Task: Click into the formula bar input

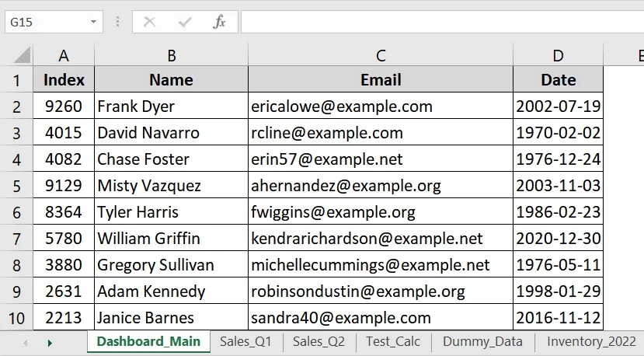Action: point(442,22)
